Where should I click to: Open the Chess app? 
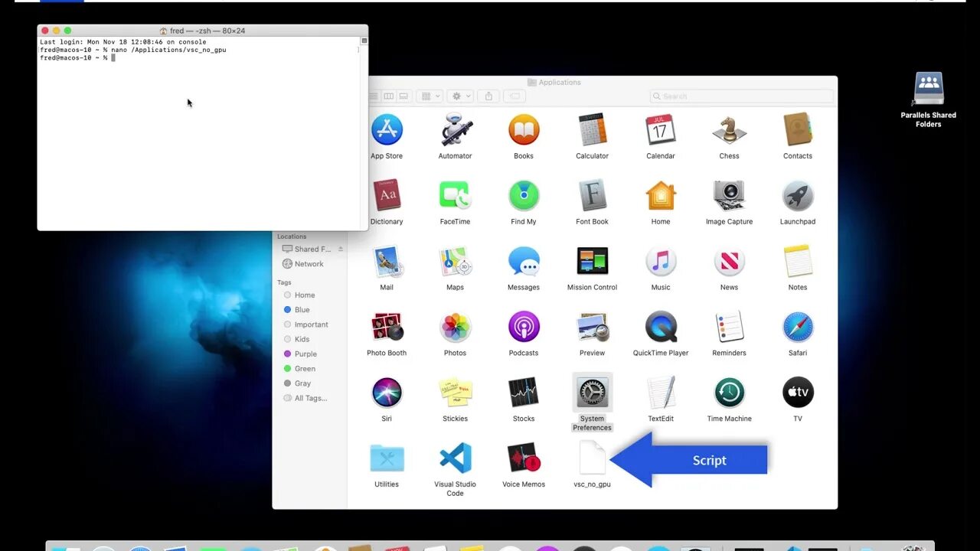tap(729, 130)
